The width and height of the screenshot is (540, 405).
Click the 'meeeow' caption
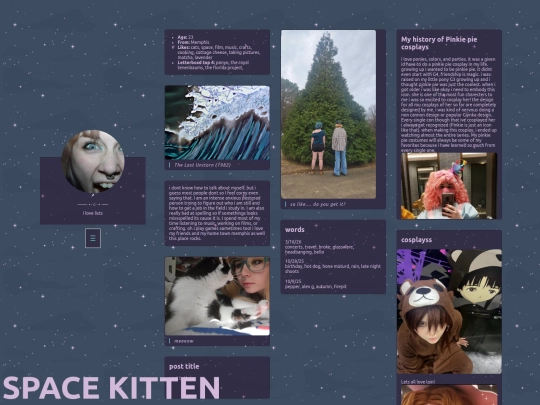pyautogui.click(x=184, y=341)
